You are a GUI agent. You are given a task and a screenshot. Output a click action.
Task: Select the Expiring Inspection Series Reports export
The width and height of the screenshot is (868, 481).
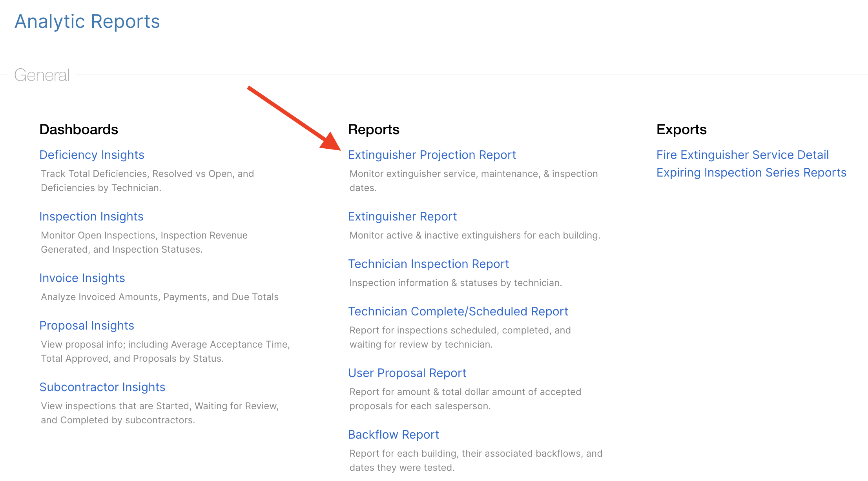pos(751,173)
